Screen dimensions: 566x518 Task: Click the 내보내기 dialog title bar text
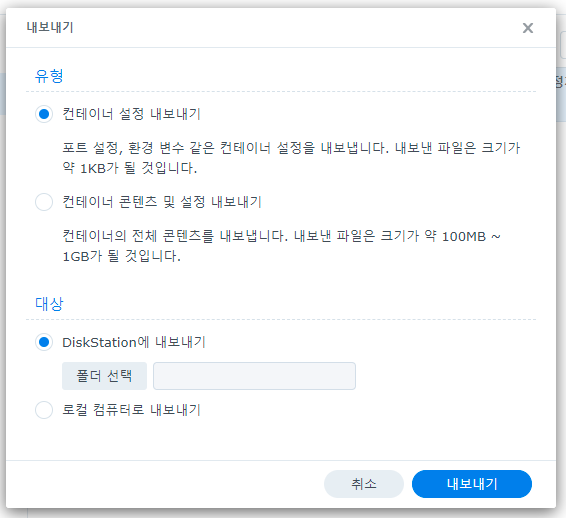click(x=50, y=27)
